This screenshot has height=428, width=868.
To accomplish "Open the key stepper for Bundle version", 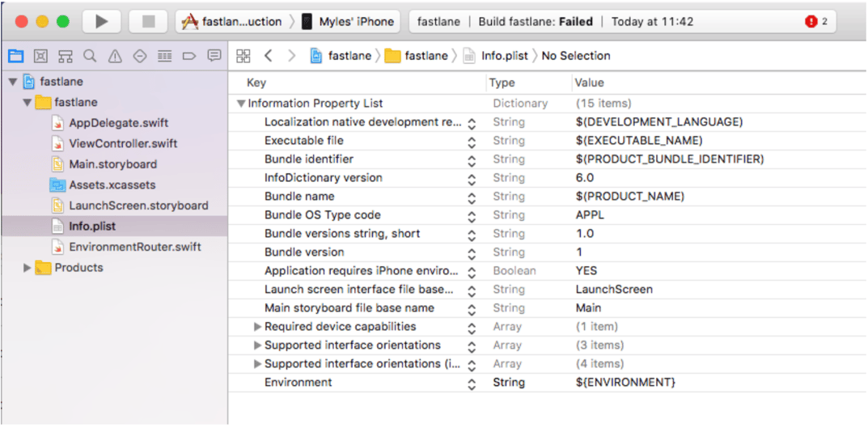I will coord(472,254).
